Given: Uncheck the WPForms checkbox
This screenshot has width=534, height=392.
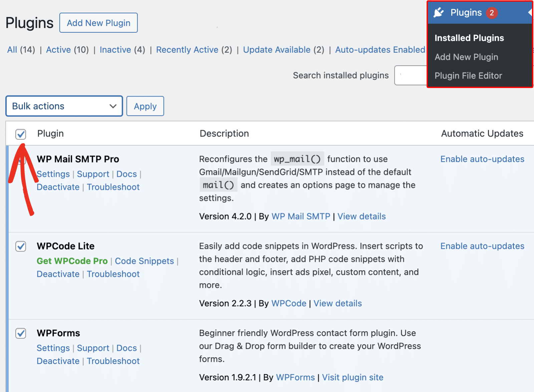Looking at the screenshot, I should click(x=21, y=333).
